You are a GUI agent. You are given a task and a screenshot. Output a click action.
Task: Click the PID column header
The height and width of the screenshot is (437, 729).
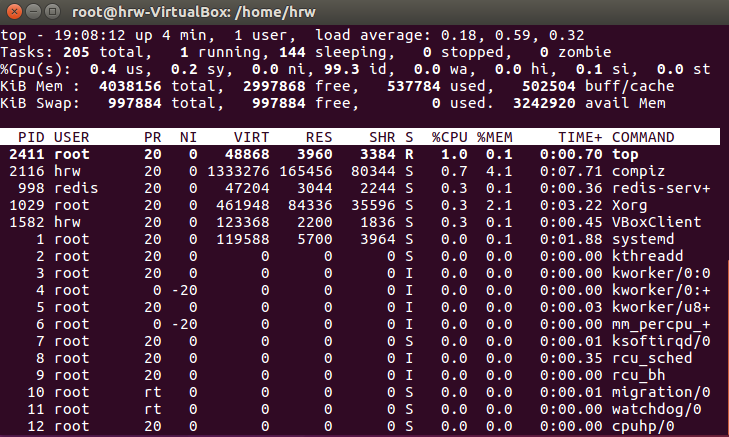pyautogui.click(x=31, y=137)
